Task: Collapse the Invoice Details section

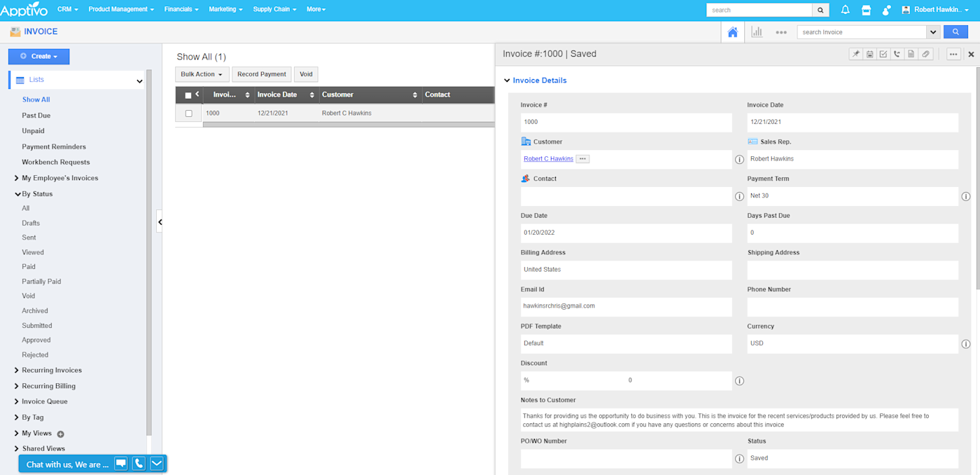Action: click(506, 80)
